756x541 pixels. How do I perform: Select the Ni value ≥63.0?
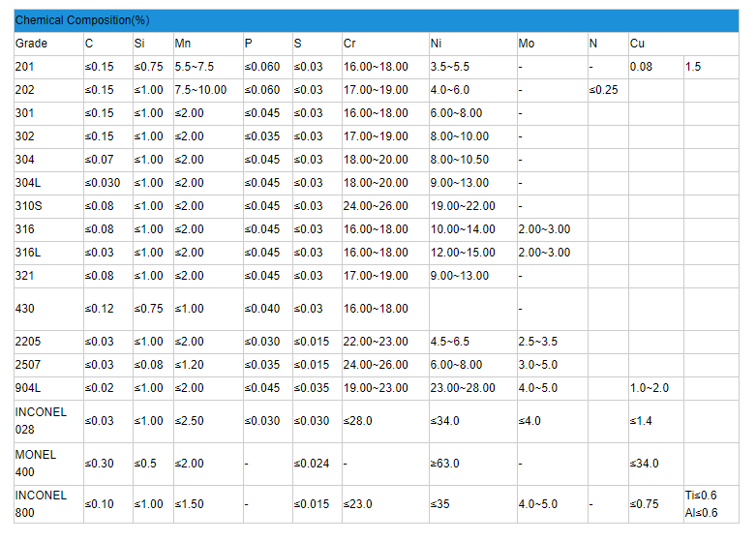point(445,464)
